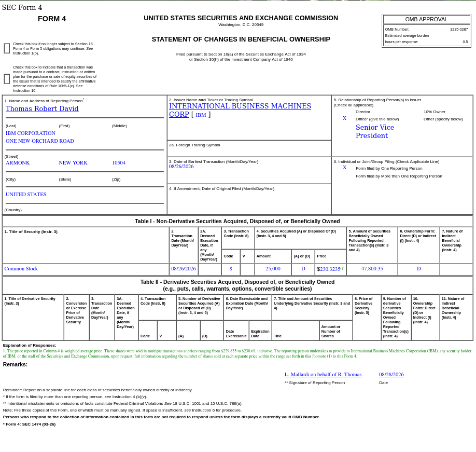This screenshot has width=476, height=452.
Task: Click the 25,000 amount cell
Action: coord(273,269)
